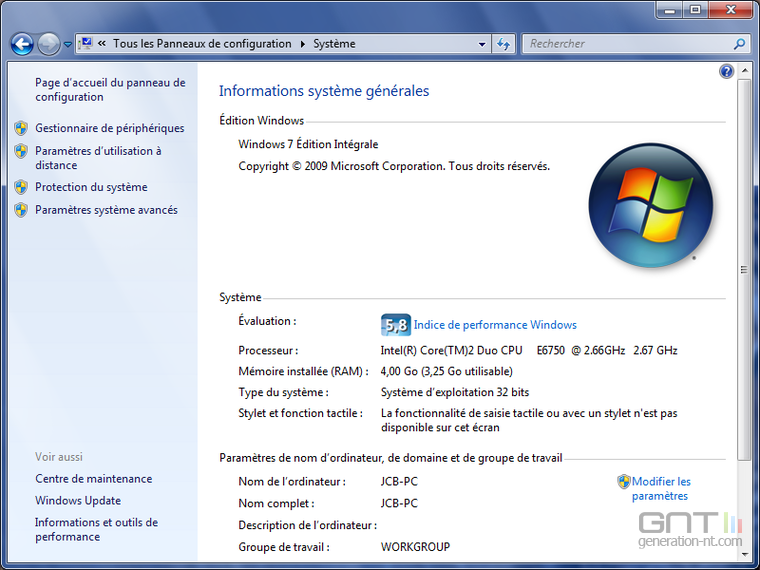Screen dimensions: 760x570
Task: Expand the breadcrumb arrow before Système
Action: (303, 44)
